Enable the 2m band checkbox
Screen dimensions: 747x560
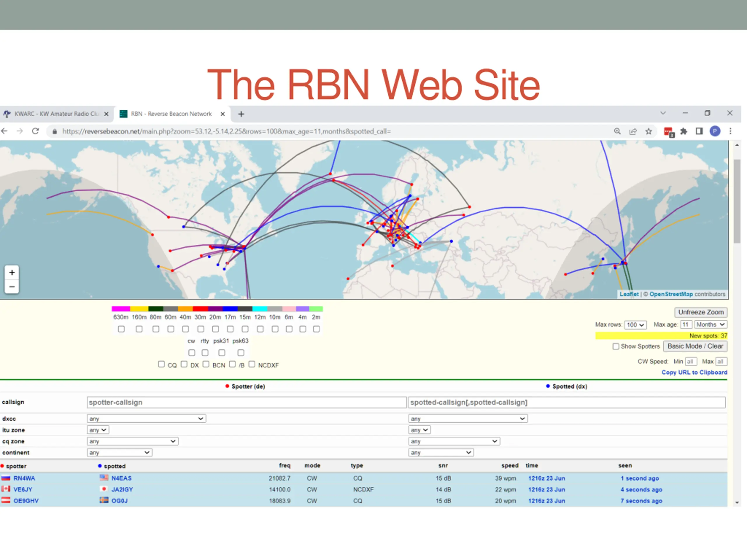coord(316,329)
